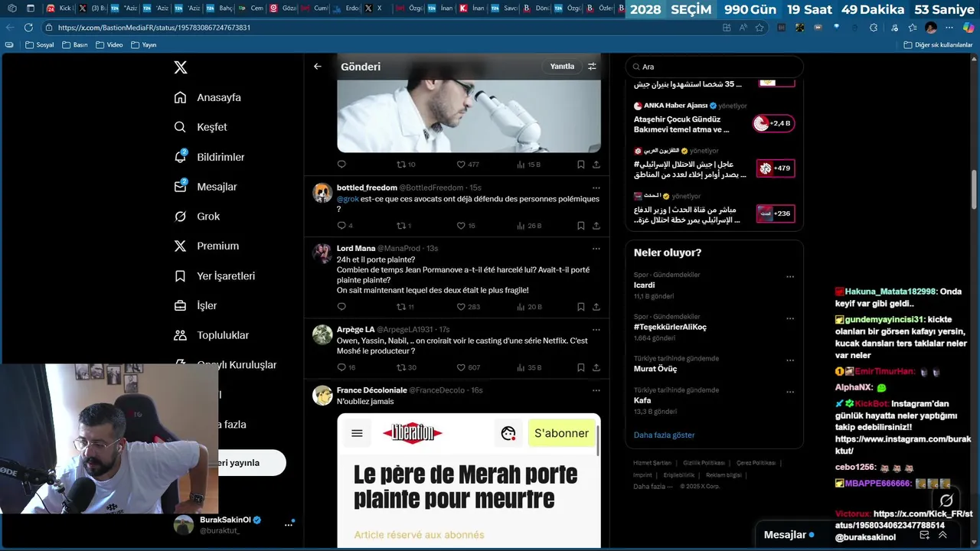
Task: Like Arpège LA's post with 607 likes
Action: [x=468, y=367]
